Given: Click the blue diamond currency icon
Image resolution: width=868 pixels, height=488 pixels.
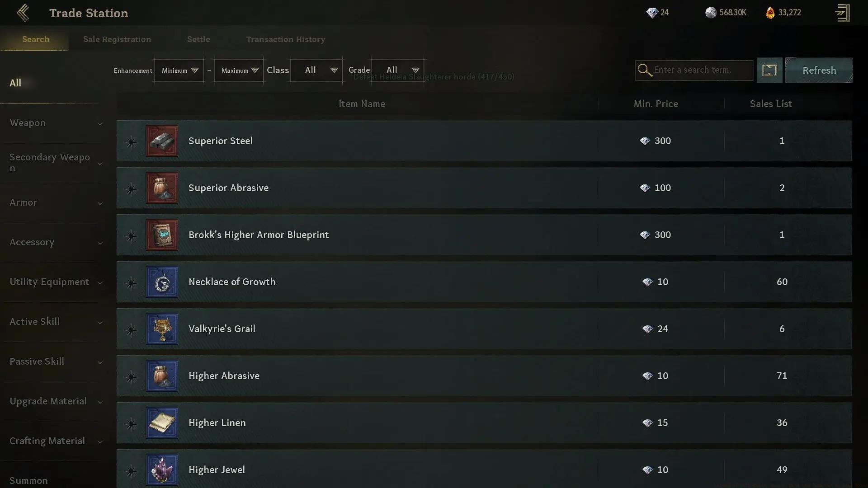Looking at the screenshot, I should tap(651, 13).
